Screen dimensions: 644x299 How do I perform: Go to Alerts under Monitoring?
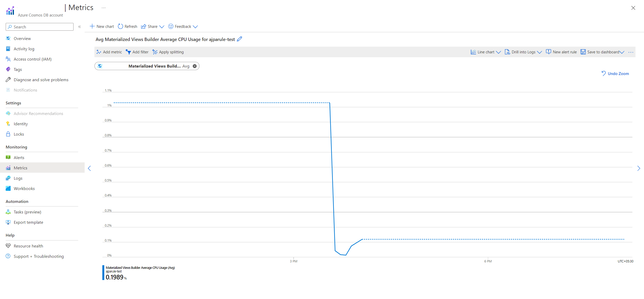[x=19, y=158]
